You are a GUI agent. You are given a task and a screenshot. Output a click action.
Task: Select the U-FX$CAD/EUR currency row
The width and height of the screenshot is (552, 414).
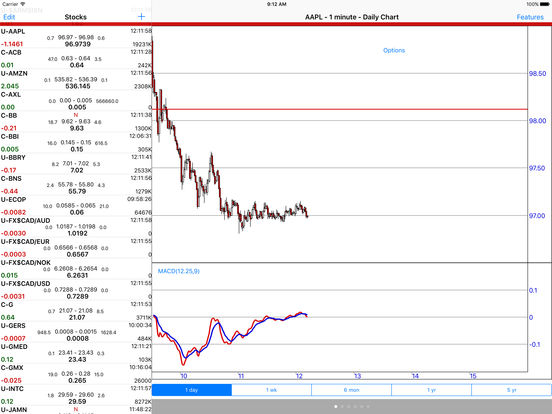tap(76, 248)
